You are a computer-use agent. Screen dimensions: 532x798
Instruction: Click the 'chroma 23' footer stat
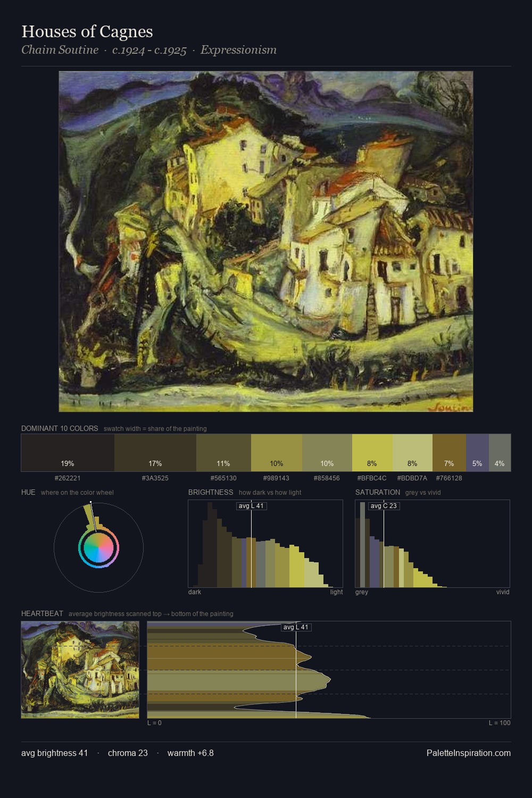pyautogui.click(x=128, y=753)
